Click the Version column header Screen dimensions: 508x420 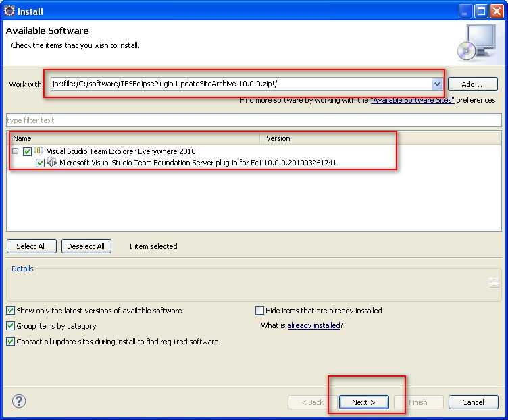click(327, 138)
